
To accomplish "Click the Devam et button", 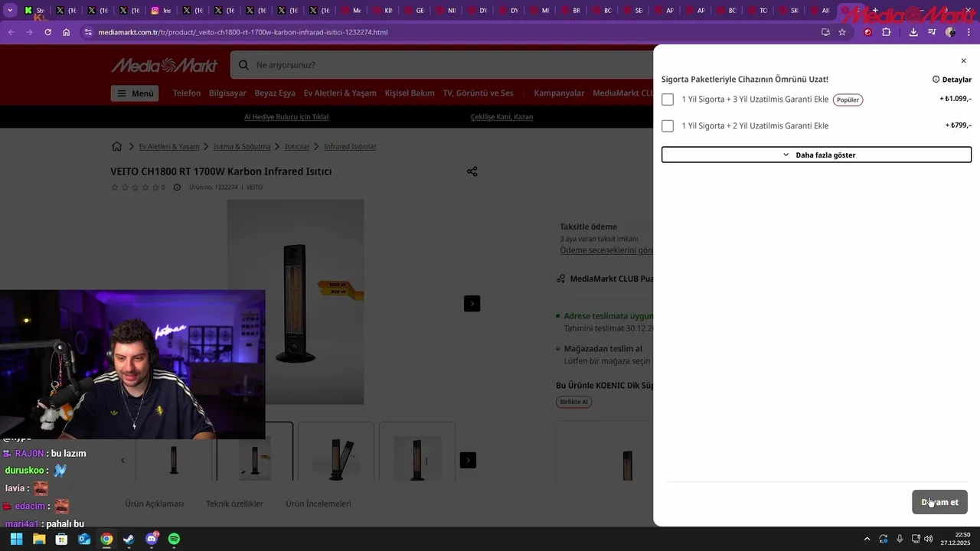I will tap(939, 502).
